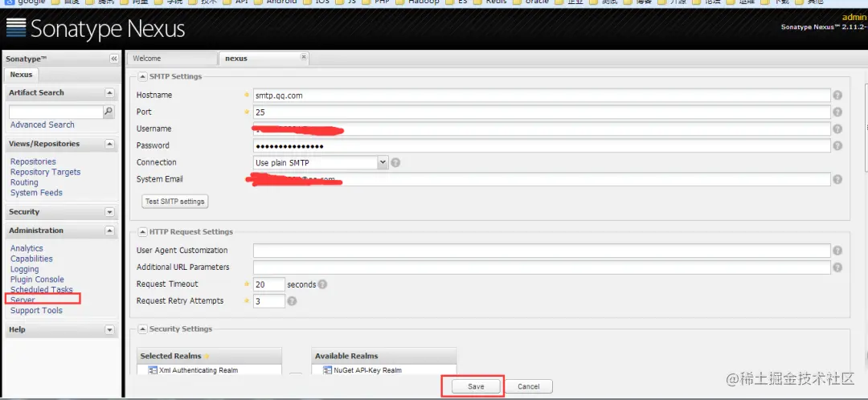The image size is (868, 400).
Task: Click the Port field showing 25
Action: (x=542, y=112)
